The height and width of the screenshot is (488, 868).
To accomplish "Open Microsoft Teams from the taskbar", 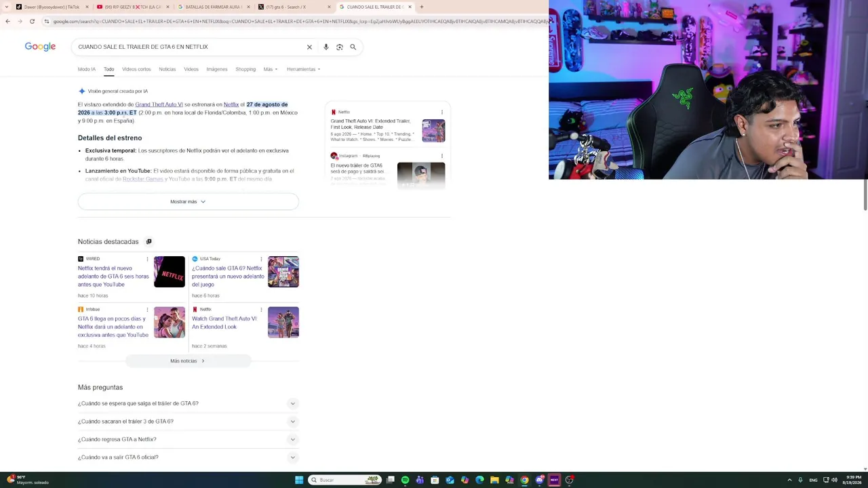I will 420,480.
